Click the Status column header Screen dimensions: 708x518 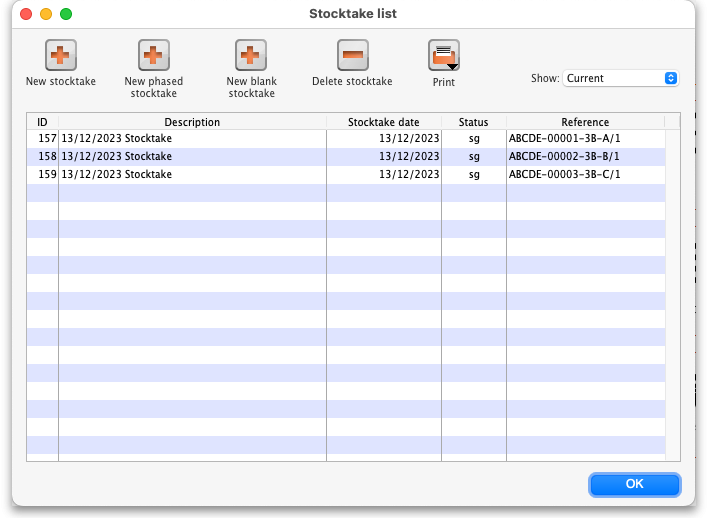(x=473, y=122)
